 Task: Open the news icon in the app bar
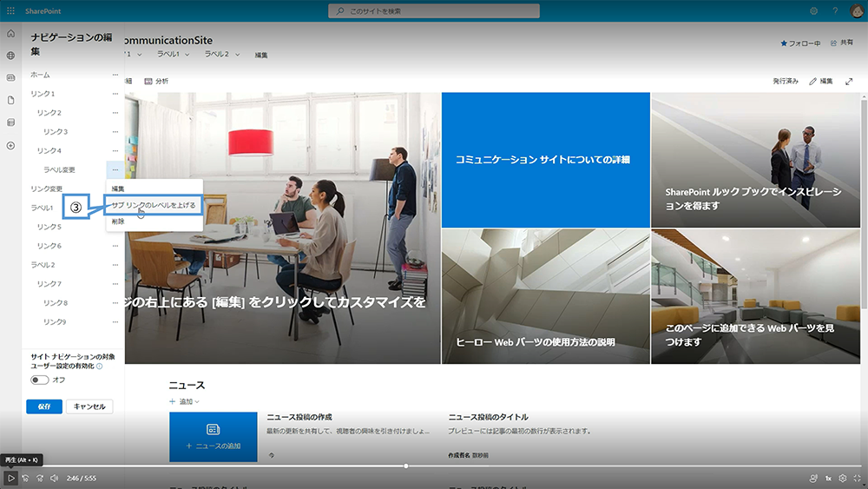pos(10,77)
